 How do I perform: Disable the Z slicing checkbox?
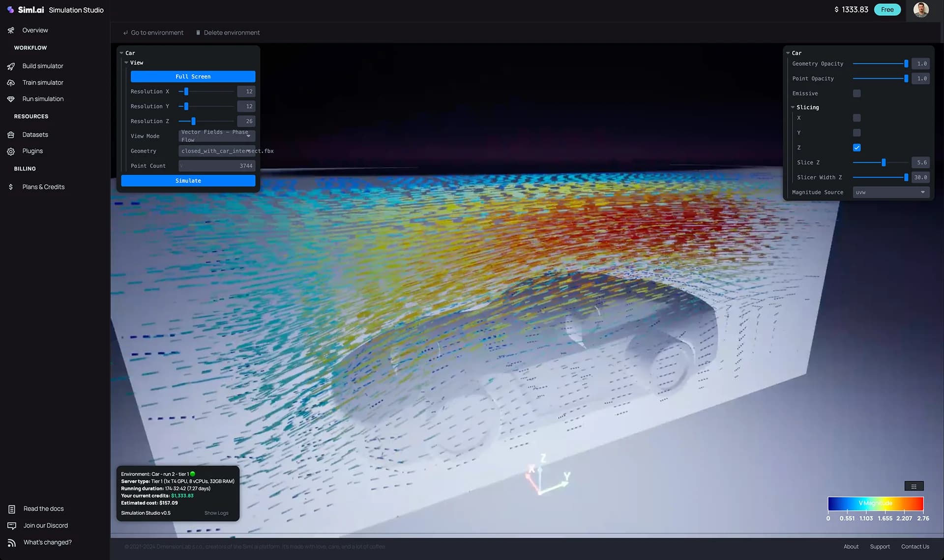click(x=857, y=147)
